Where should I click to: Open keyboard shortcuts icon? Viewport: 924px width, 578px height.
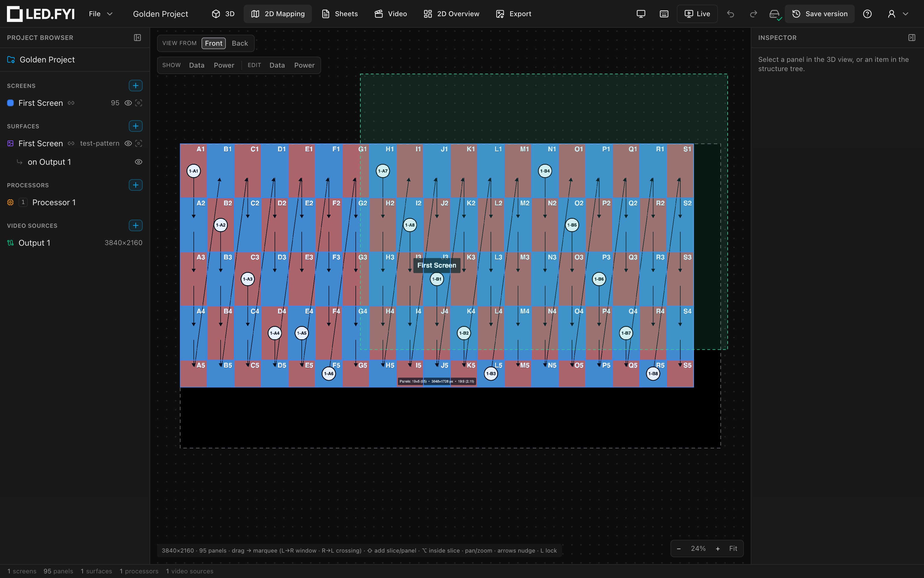tap(664, 14)
